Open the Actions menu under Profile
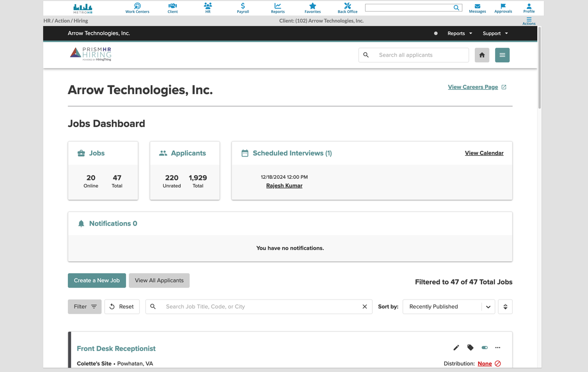 click(x=528, y=21)
